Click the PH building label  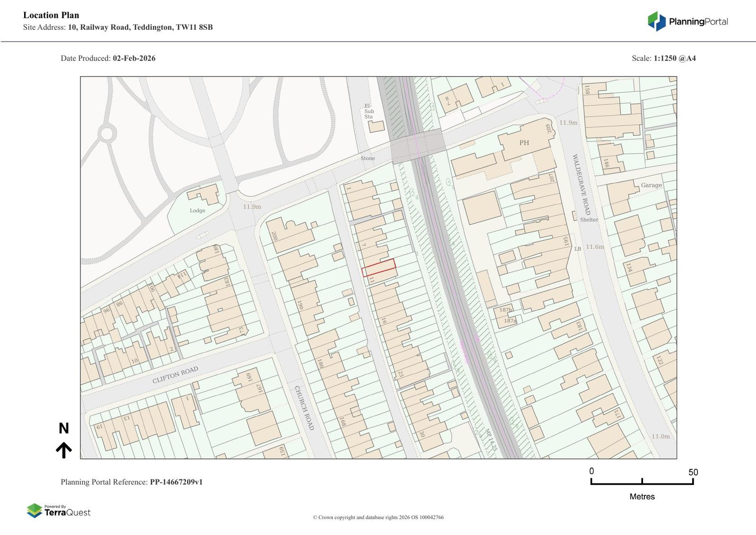(524, 143)
